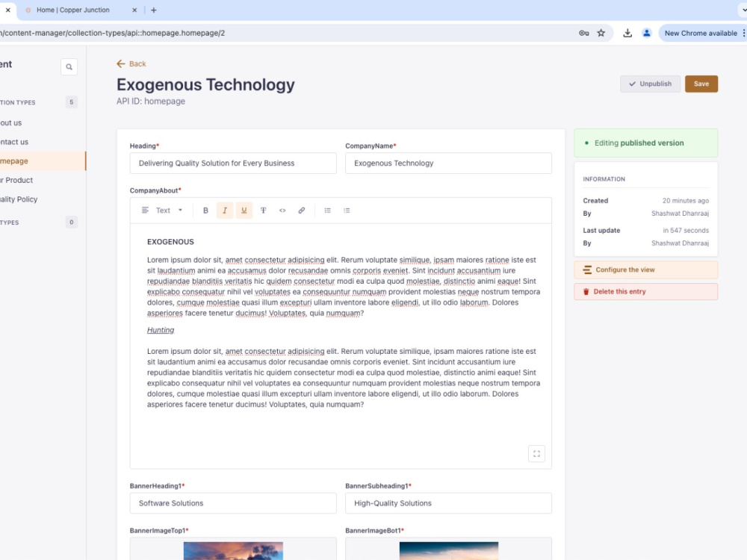Edit the CompanyName input field

448,164
